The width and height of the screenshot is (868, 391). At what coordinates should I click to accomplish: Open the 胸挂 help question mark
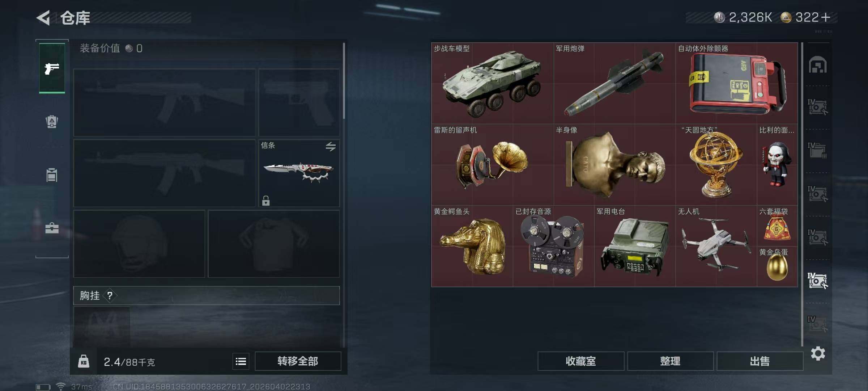pos(110,296)
